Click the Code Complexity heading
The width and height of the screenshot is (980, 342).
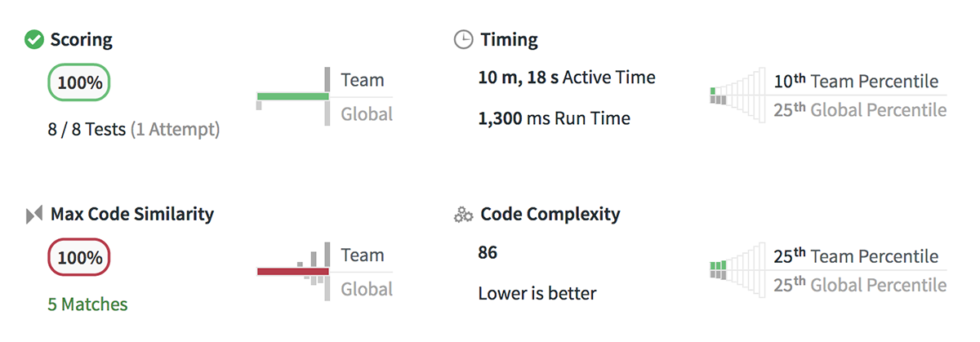tap(550, 215)
